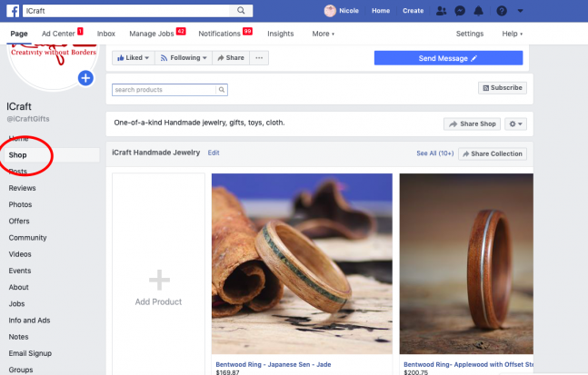The height and width of the screenshot is (375, 588).
Task: Switch to the Page tab
Action: pyautogui.click(x=19, y=34)
